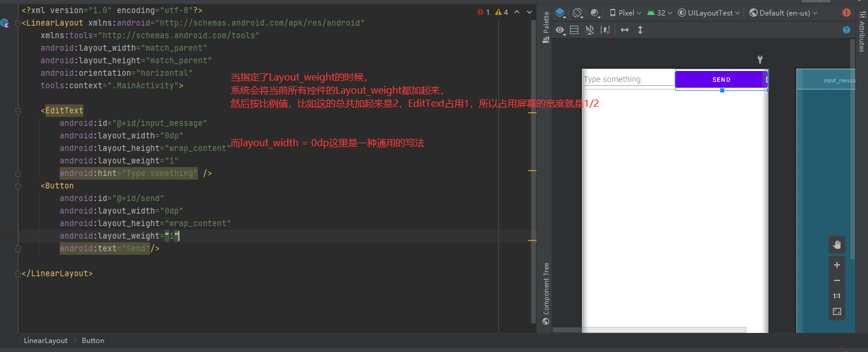
Task: Collapse the EditText tag fold marker
Action: coord(18,111)
